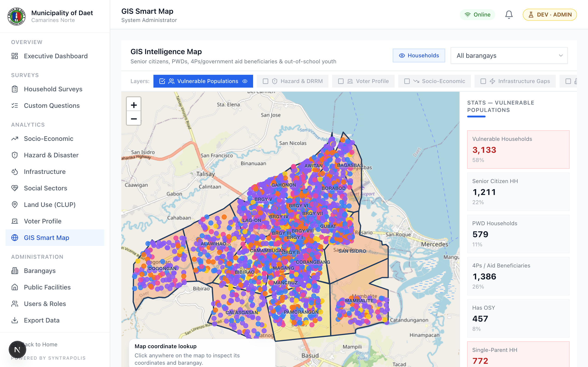Hide the Vulnerable Populations layer visibility
Viewport: 588px width, 367px height.
point(245,81)
